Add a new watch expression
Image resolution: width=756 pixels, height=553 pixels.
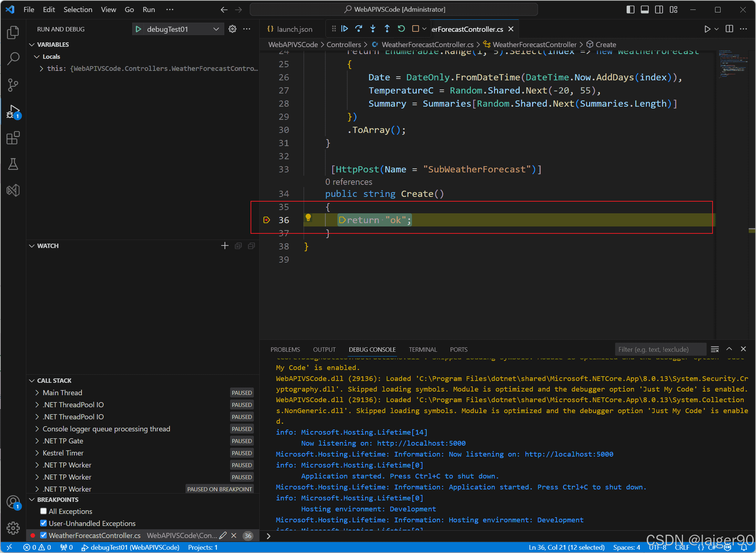(225, 246)
